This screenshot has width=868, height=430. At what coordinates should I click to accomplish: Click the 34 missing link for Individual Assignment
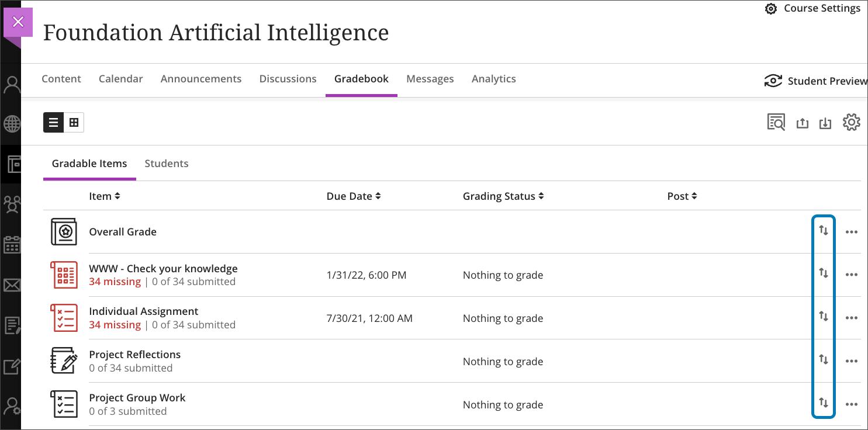pyautogui.click(x=115, y=324)
